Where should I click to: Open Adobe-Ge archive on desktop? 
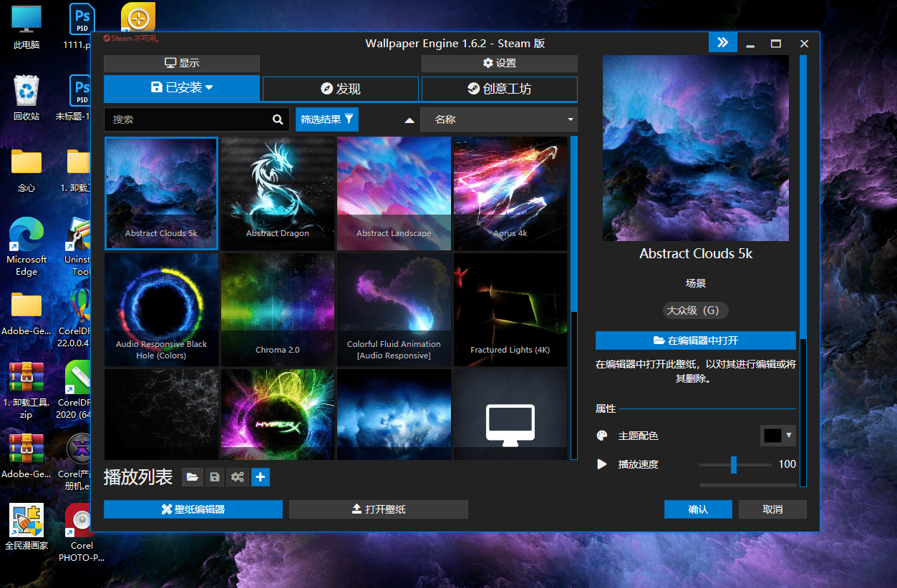tap(26, 456)
